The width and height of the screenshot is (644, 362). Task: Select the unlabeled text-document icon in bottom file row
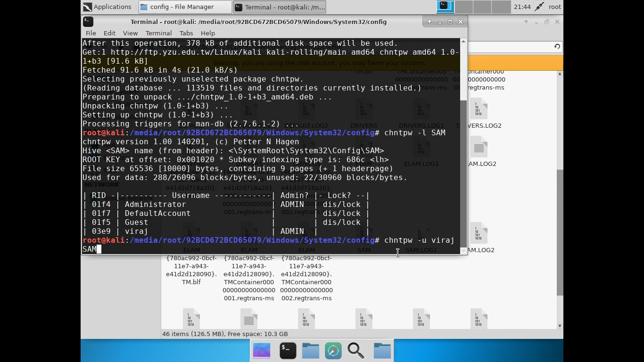[x=249, y=320]
